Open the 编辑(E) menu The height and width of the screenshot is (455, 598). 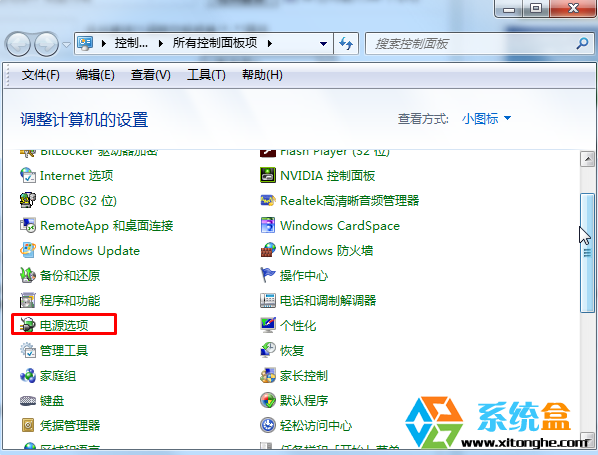coord(95,75)
